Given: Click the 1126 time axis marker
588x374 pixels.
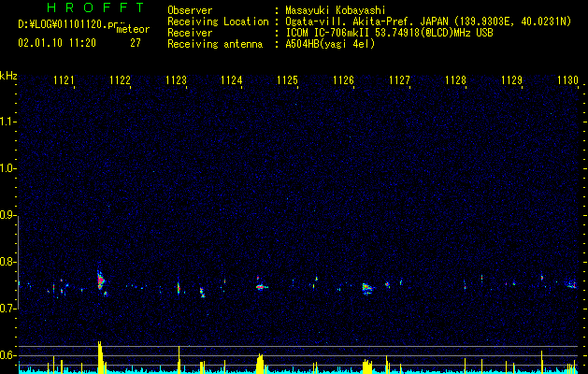Looking at the screenshot, I should tap(343, 79).
